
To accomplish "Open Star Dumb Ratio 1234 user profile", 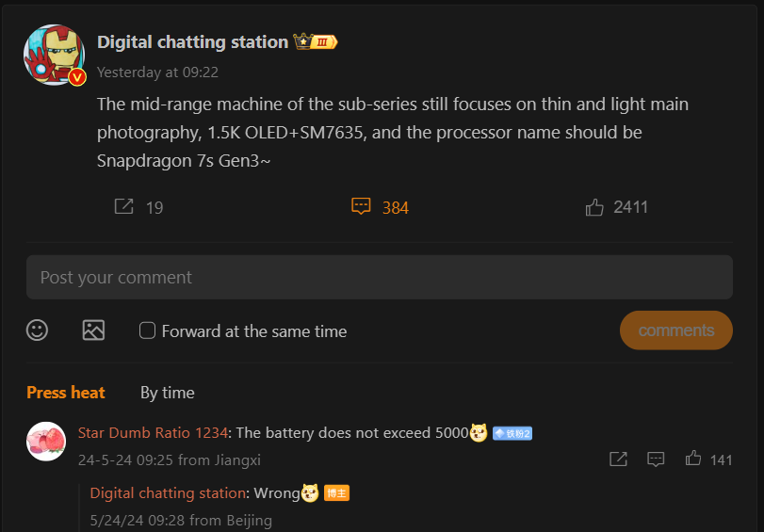I will [x=153, y=433].
